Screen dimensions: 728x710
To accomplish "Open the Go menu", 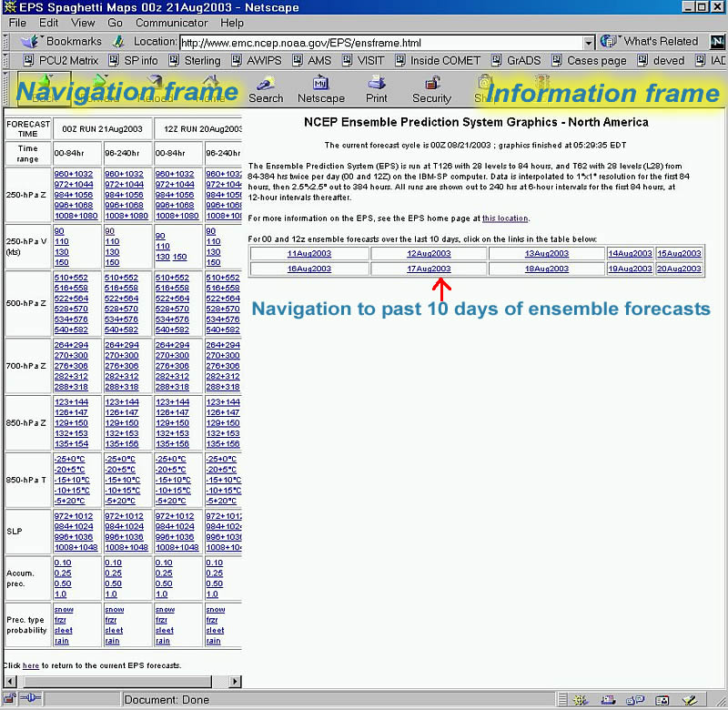I will point(115,23).
